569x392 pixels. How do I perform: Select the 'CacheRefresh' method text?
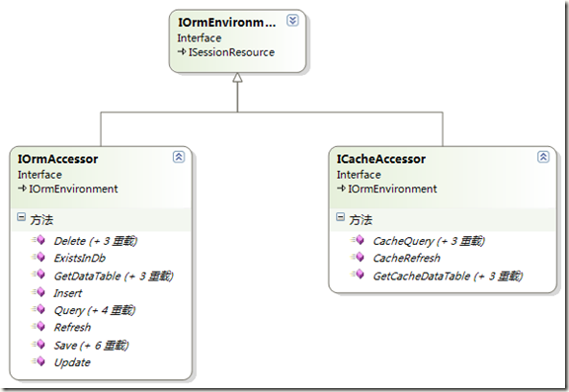click(406, 258)
